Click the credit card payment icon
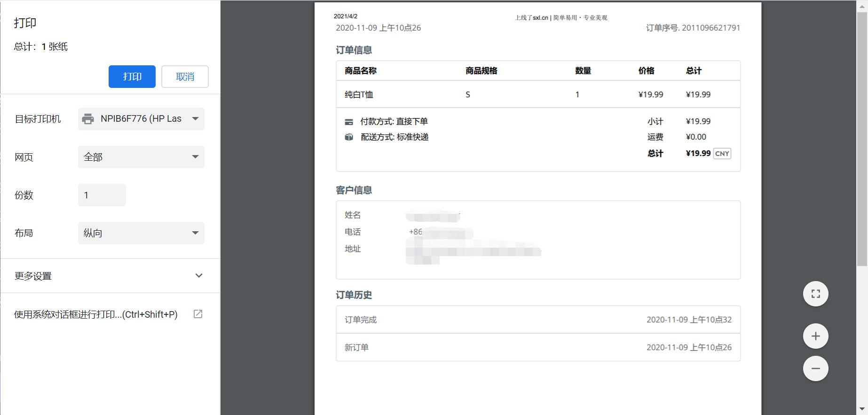 349,122
